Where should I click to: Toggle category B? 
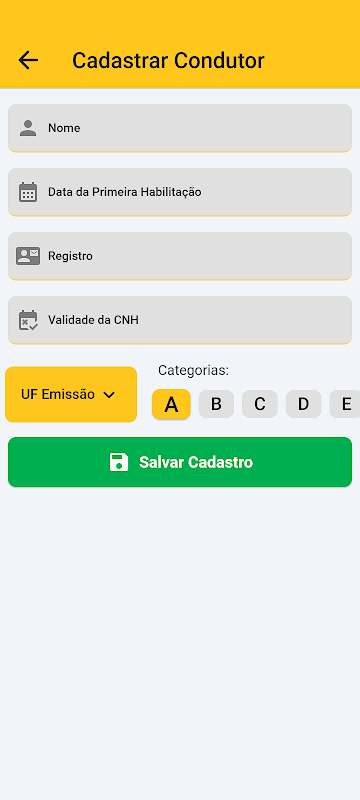tap(216, 404)
